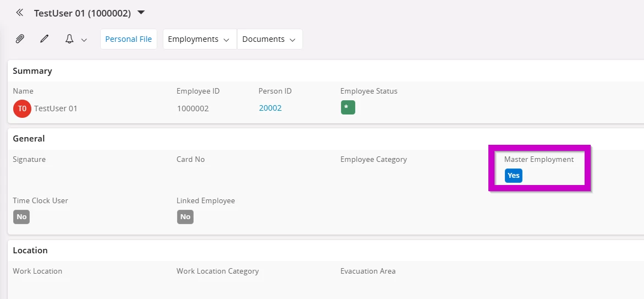Click the Location section header
The height and width of the screenshot is (299, 644).
coord(30,251)
